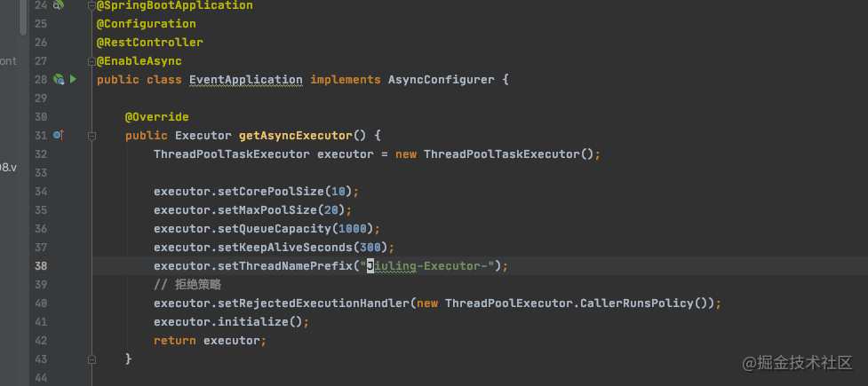Click the Spring bean gutter icon on line 24

58,5
